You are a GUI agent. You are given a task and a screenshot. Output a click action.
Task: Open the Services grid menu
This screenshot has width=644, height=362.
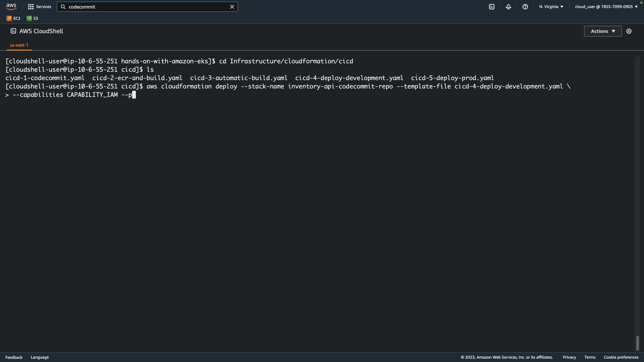click(x=39, y=7)
